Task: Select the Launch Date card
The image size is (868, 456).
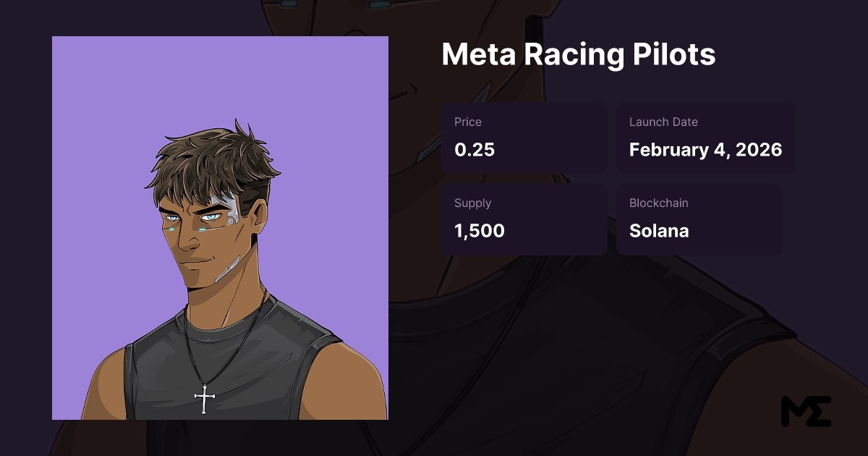Action: coord(706,138)
